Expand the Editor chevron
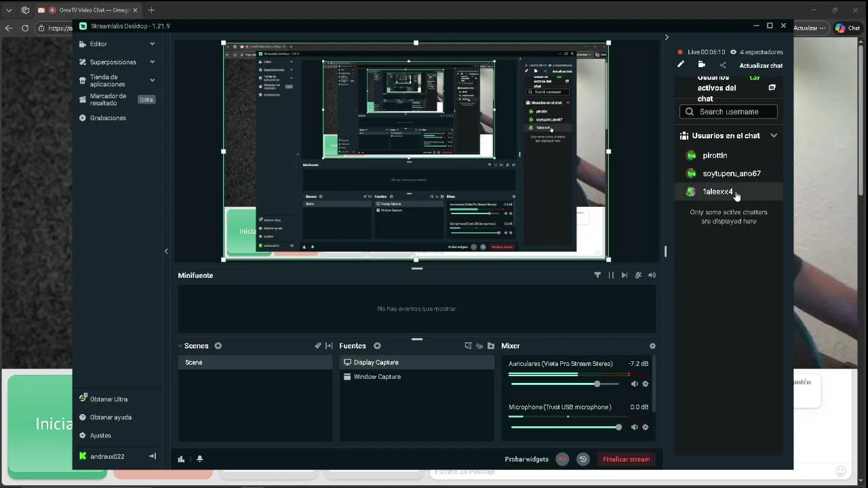 [152, 44]
